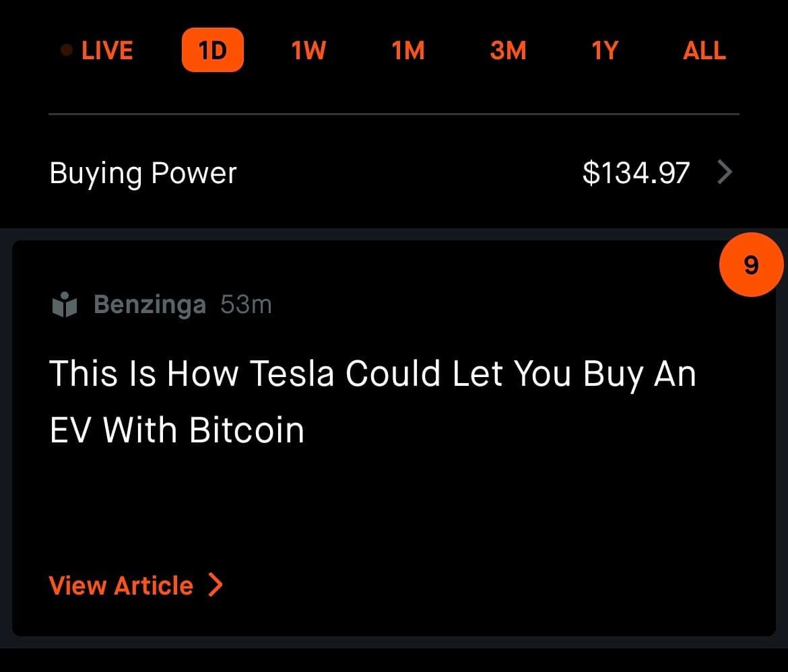Click the divider line below range tabs

pos(393,114)
